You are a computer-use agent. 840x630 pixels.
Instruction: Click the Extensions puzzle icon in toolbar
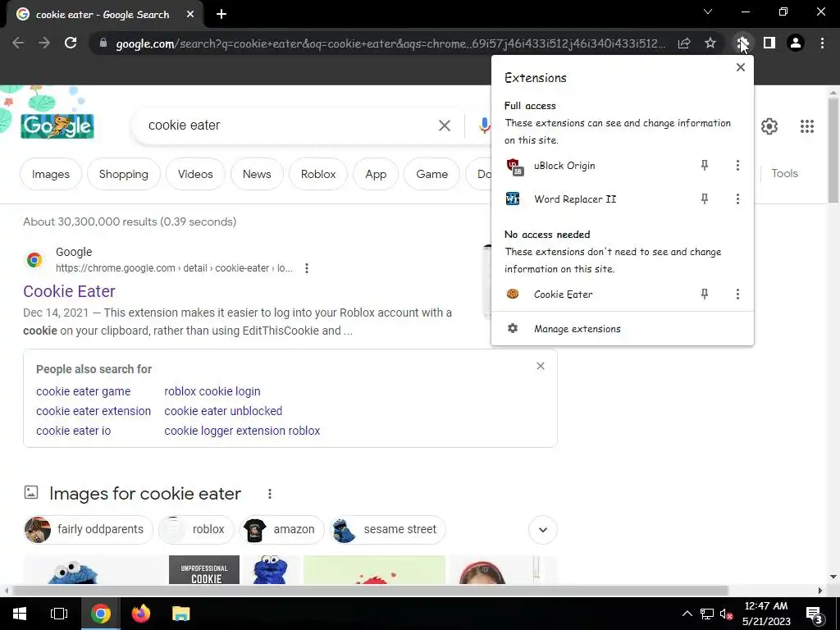(742, 43)
